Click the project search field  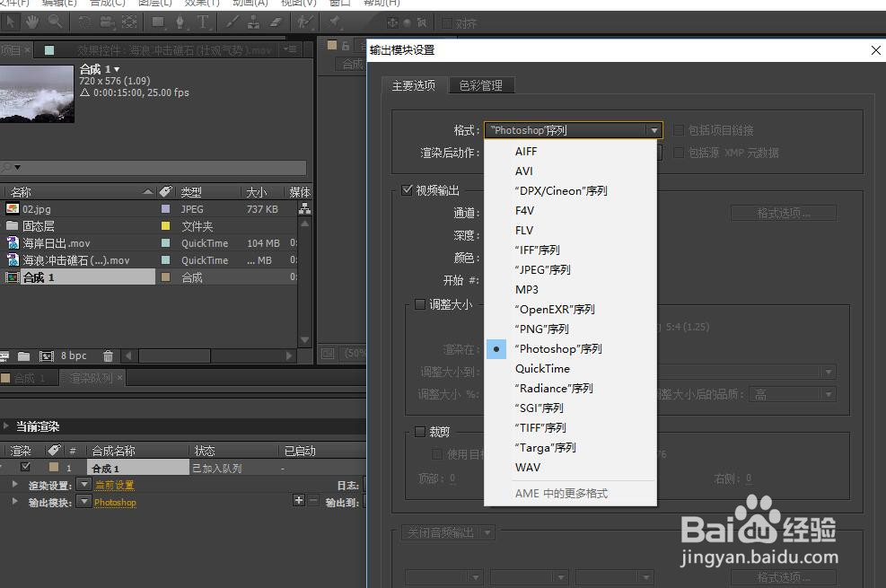pos(154,167)
